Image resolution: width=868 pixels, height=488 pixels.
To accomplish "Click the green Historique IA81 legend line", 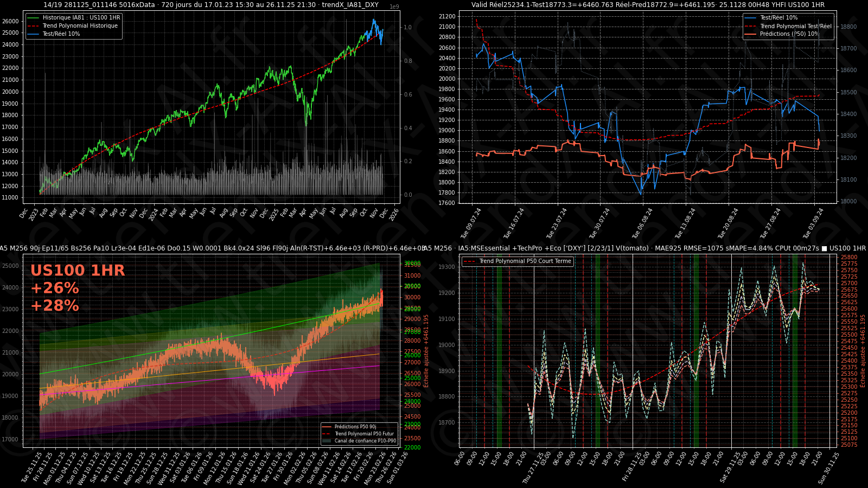I will coord(34,18).
